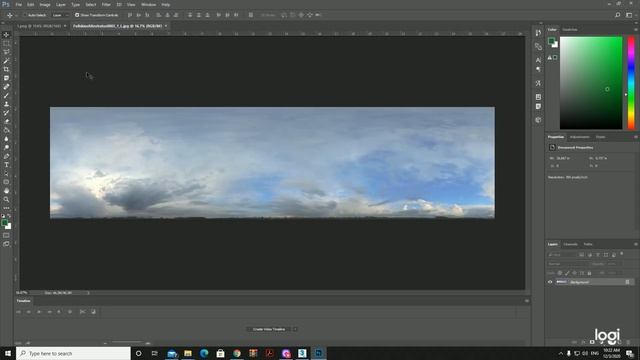
Task: Select the Zoom tool
Action: click(6, 200)
